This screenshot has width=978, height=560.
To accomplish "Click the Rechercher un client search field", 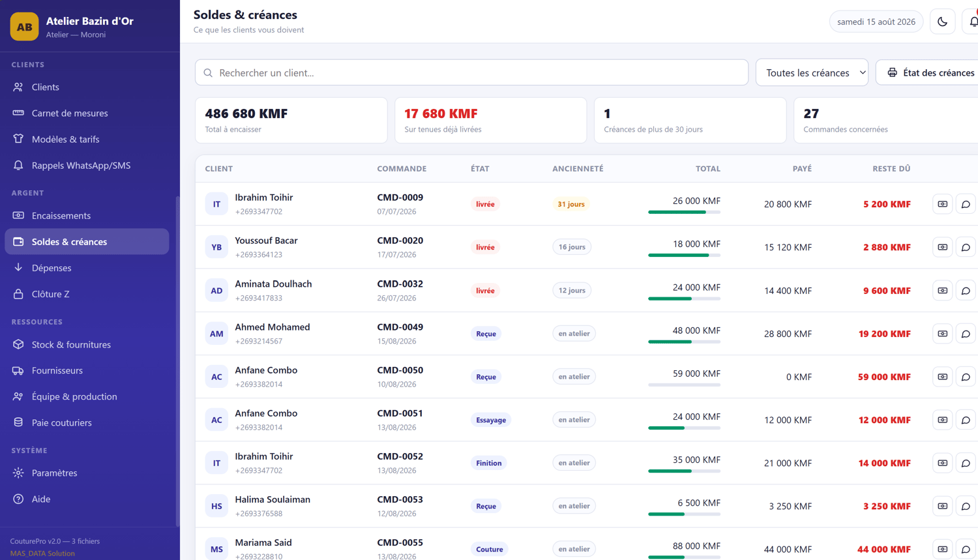I will (x=471, y=72).
